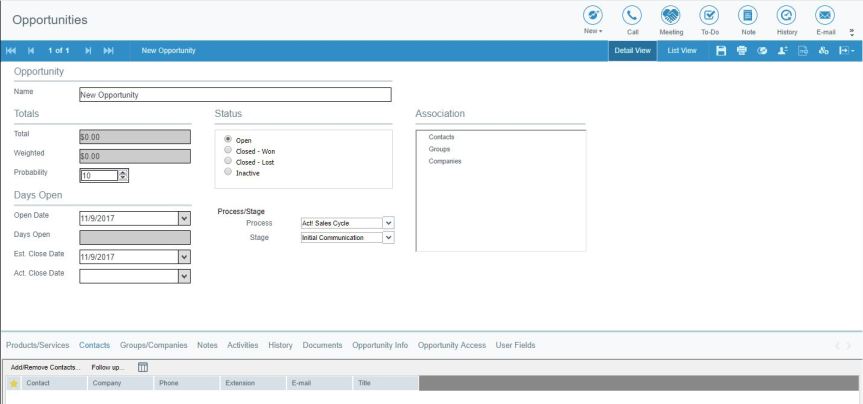Open the Est. Close Date picker dropdown
Image resolution: width=863 pixels, height=404 pixels.
[183, 256]
